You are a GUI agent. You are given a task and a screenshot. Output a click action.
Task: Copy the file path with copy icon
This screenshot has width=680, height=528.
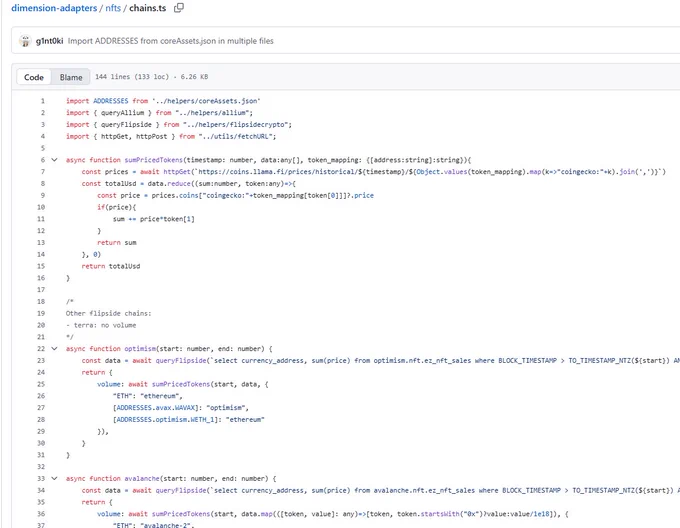[179, 8]
